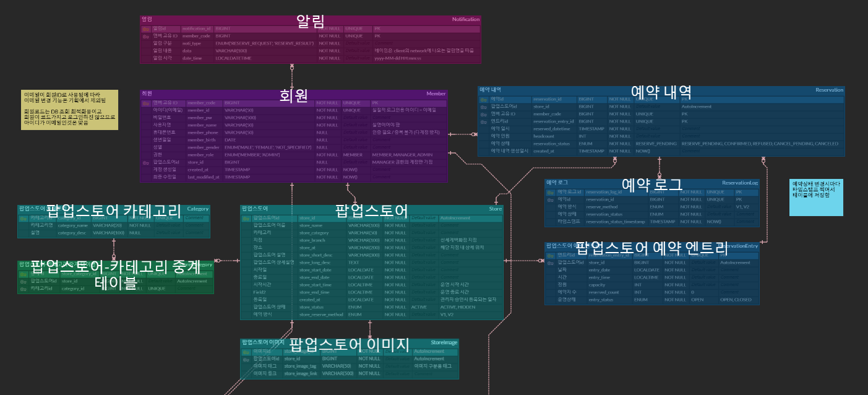Click the category_desc field in Category table
The width and height of the screenshot is (868, 395).
pyautogui.click(x=73, y=233)
